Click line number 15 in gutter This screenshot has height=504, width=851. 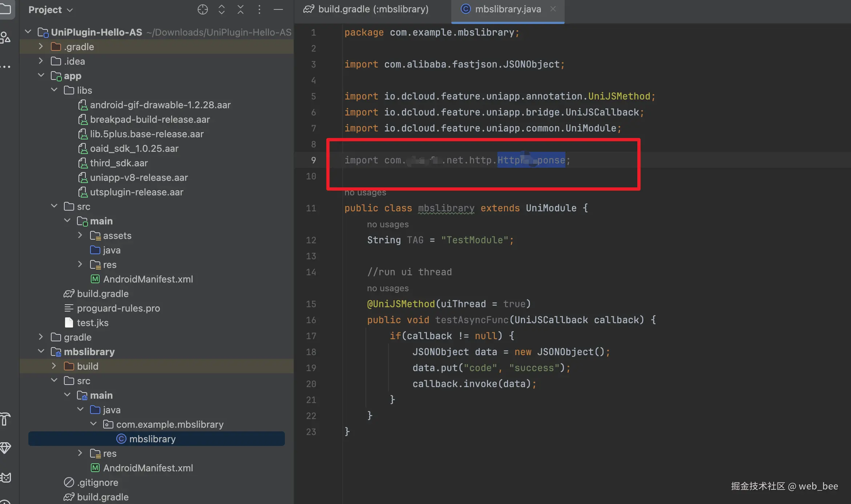click(x=311, y=304)
